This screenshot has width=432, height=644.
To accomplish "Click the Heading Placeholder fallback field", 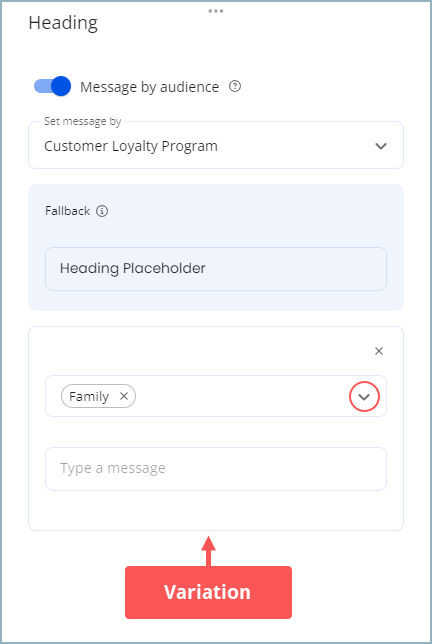I will pyautogui.click(x=216, y=269).
